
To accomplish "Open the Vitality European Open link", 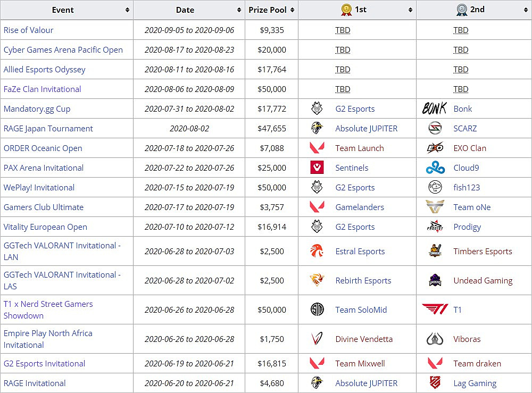I will (x=45, y=227).
